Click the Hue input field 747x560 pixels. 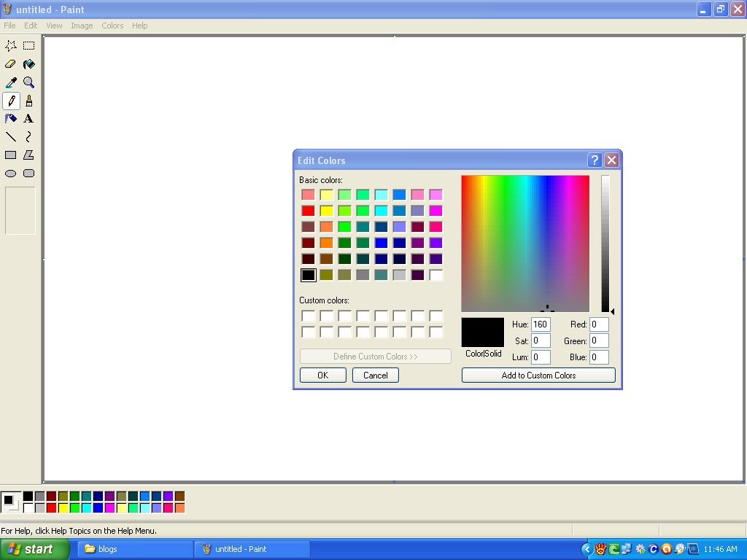coord(541,324)
